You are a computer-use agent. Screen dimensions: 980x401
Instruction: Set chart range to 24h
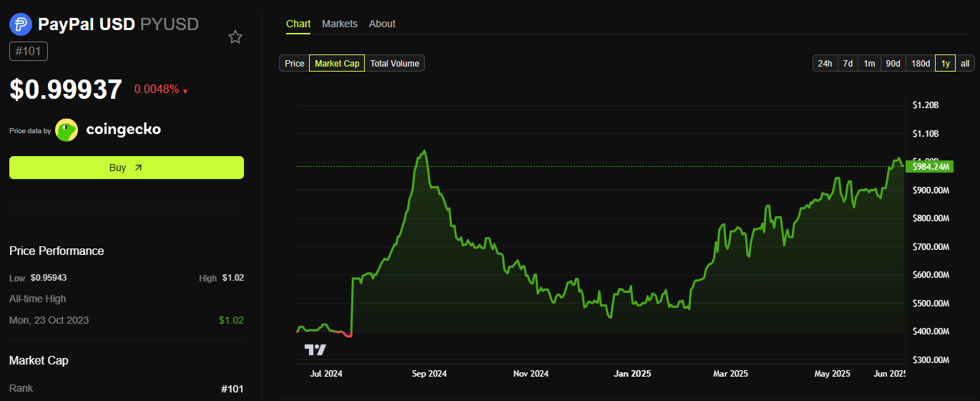825,64
